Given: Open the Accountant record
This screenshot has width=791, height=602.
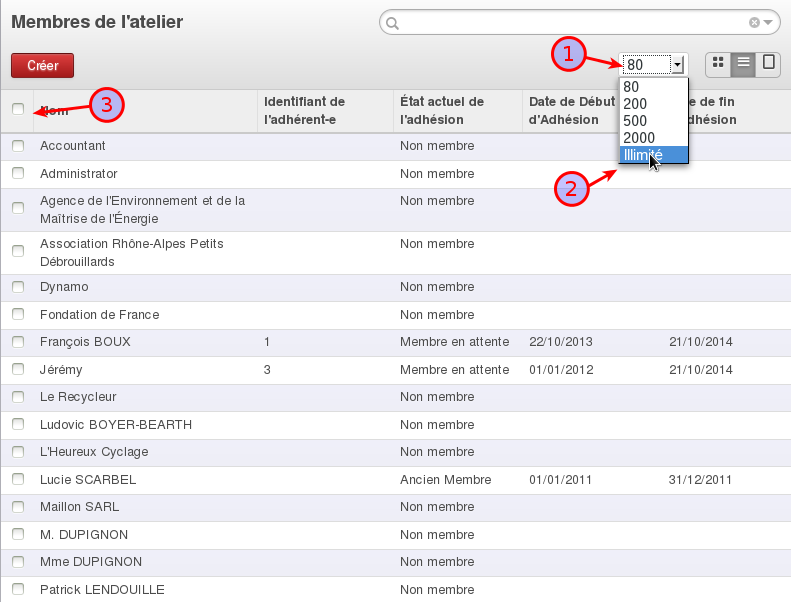Looking at the screenshot, I should tap(73, 146).
